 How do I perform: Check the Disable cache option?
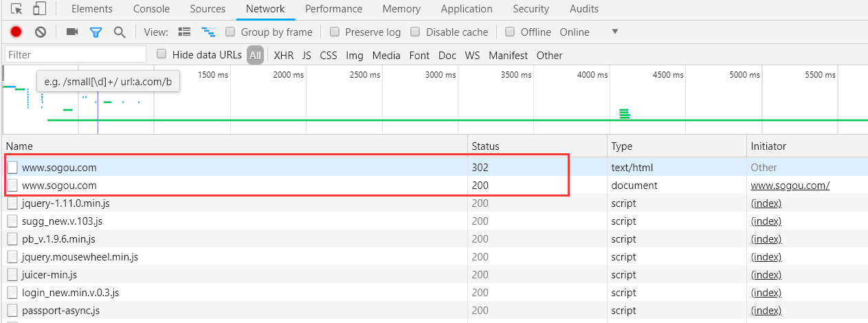click(415, 32)
